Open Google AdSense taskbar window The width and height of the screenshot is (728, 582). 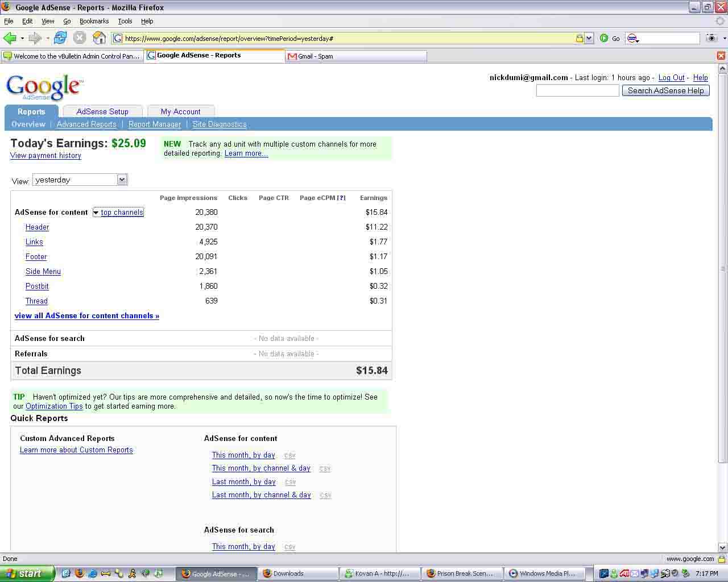click(x=216, y=573)
